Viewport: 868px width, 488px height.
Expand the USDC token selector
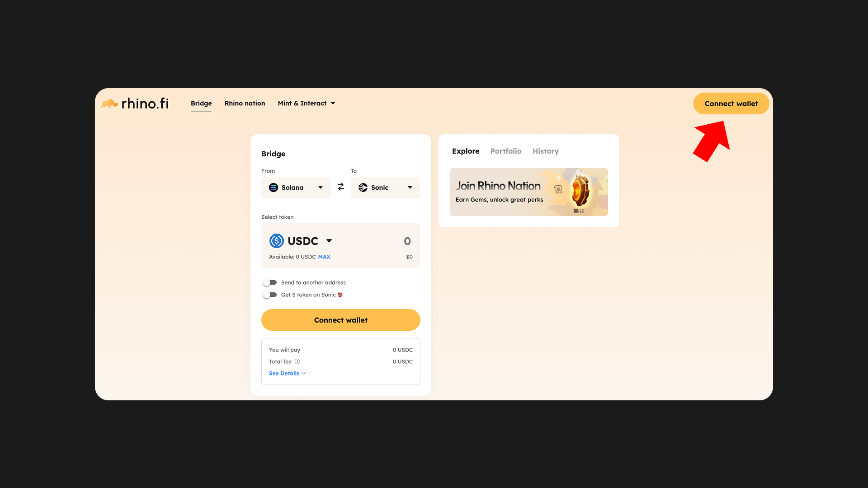pyautogui.click(x=301, y=241)
